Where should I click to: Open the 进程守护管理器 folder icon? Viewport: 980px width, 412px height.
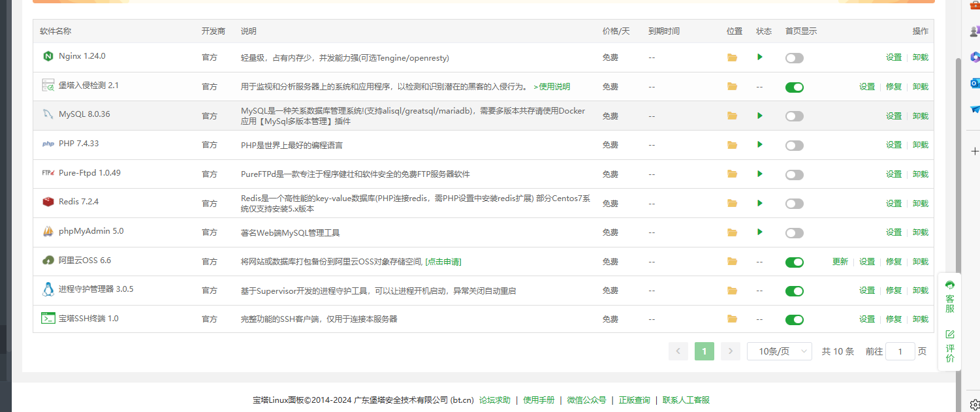click(732, 291)
